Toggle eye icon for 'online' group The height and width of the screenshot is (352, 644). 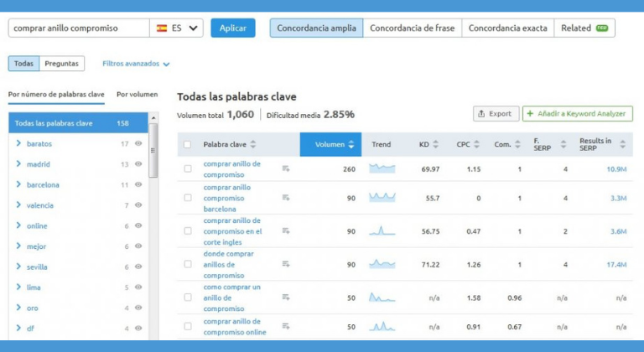pos(138,225)
